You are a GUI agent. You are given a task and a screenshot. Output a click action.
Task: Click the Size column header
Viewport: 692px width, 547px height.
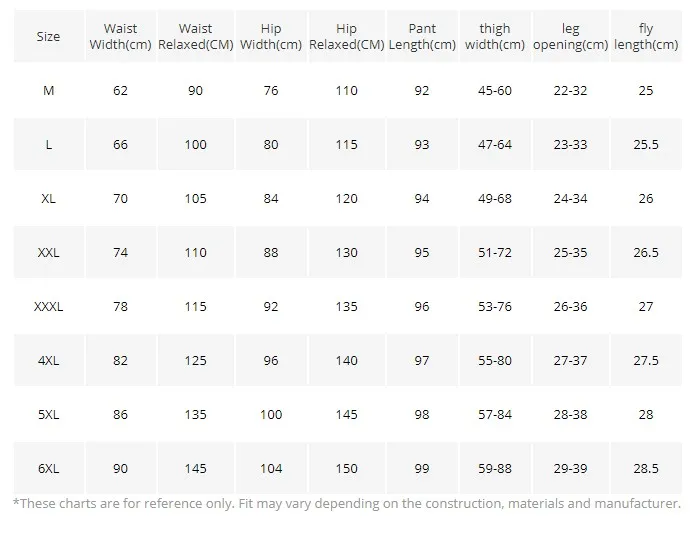48,37
